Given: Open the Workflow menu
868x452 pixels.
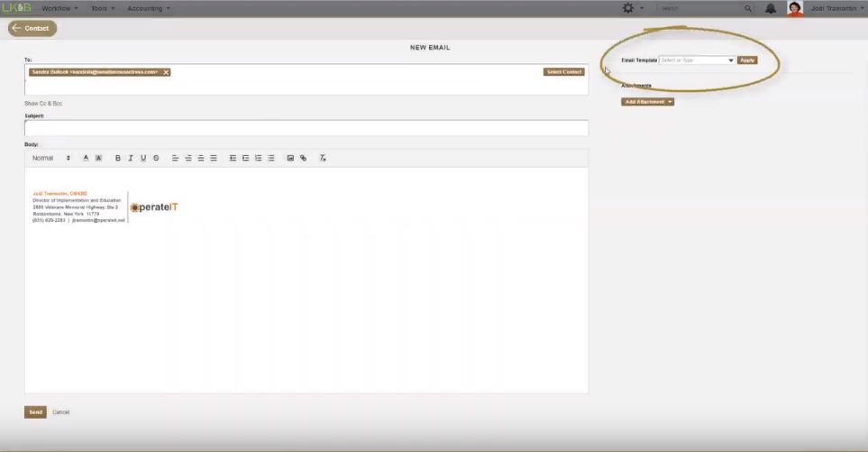Looking at the screenshot, I should point(59,8).
